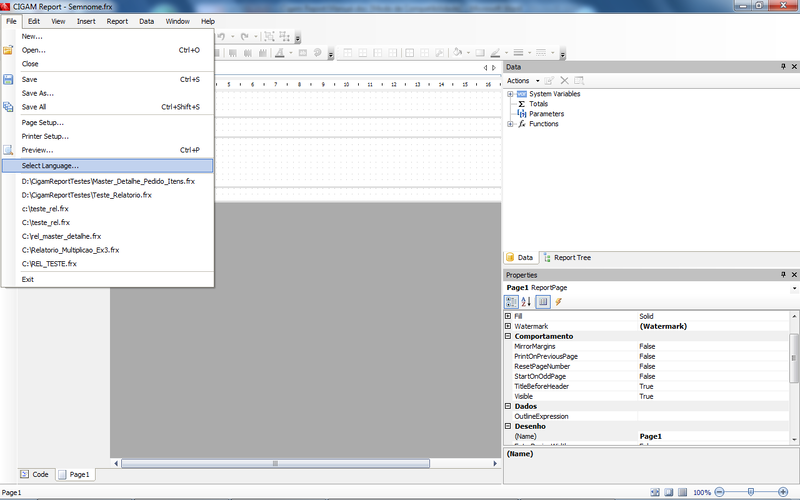Choose Select Language... from File menu

tap(107, 166)
